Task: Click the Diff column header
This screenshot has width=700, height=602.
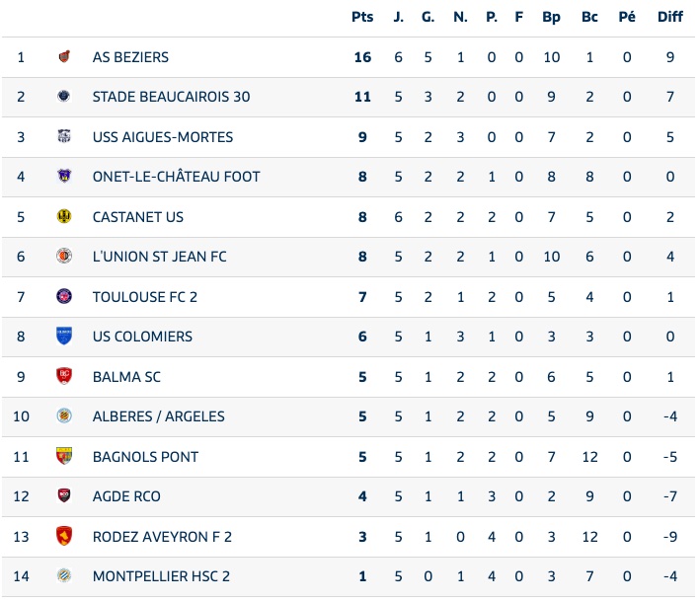Action: [670, 17]
